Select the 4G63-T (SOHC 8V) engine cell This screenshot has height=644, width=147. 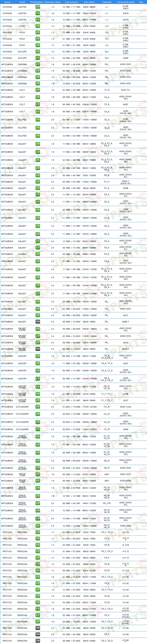pos(125,183)
